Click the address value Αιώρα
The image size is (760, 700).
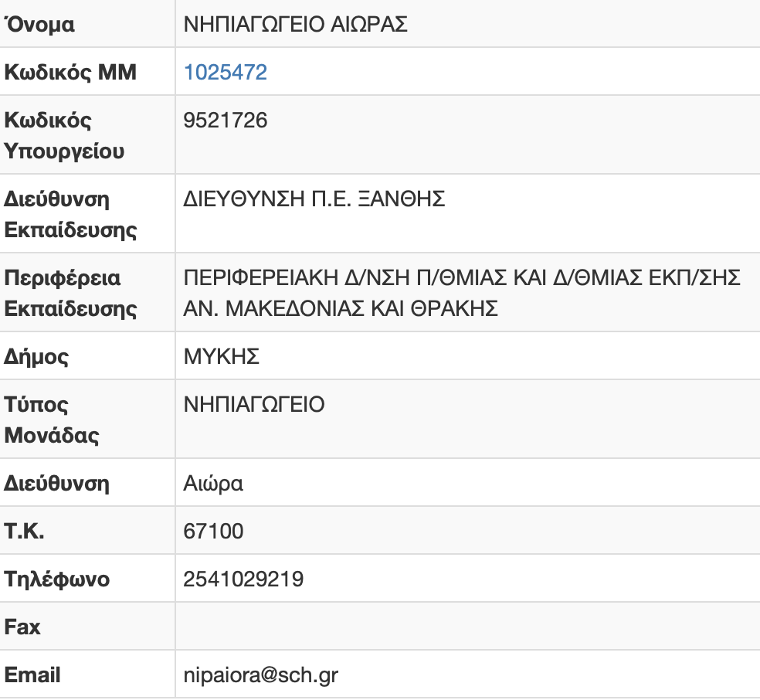(213, 484)
